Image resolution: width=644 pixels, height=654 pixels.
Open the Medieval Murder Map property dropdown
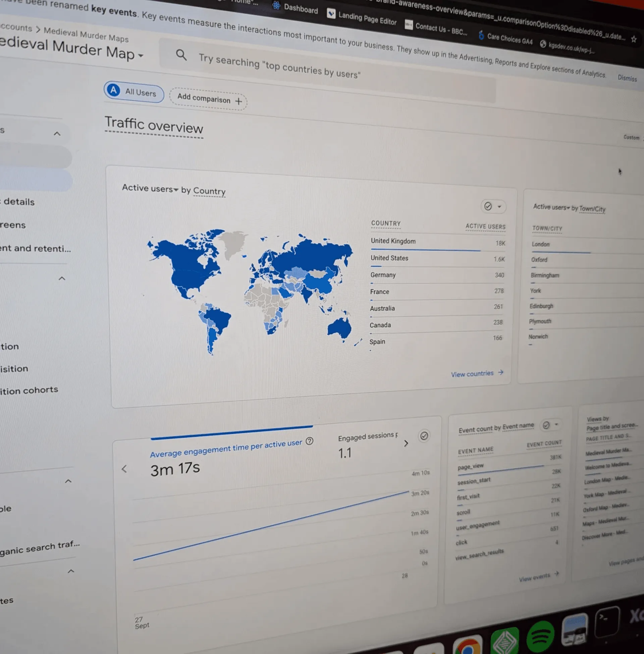[x=140, y=55]
